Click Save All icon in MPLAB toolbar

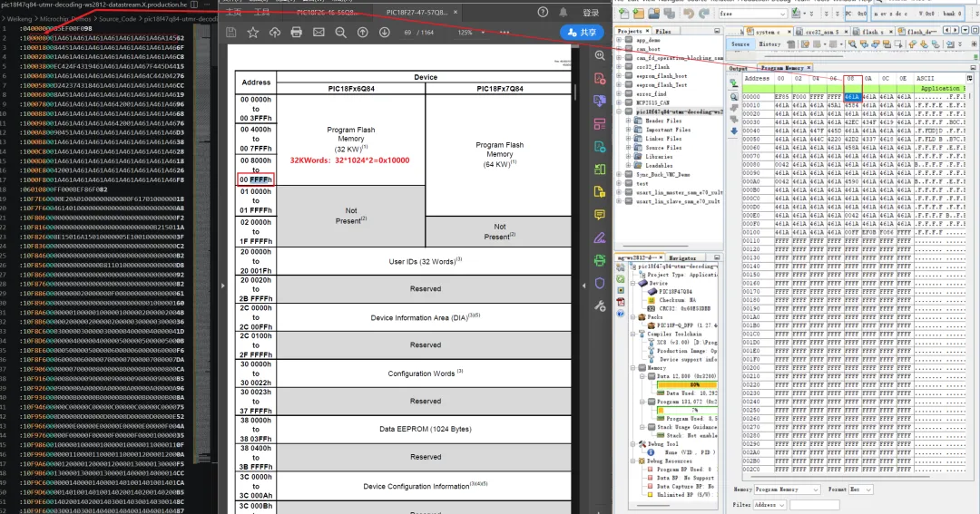coord(670,13)
